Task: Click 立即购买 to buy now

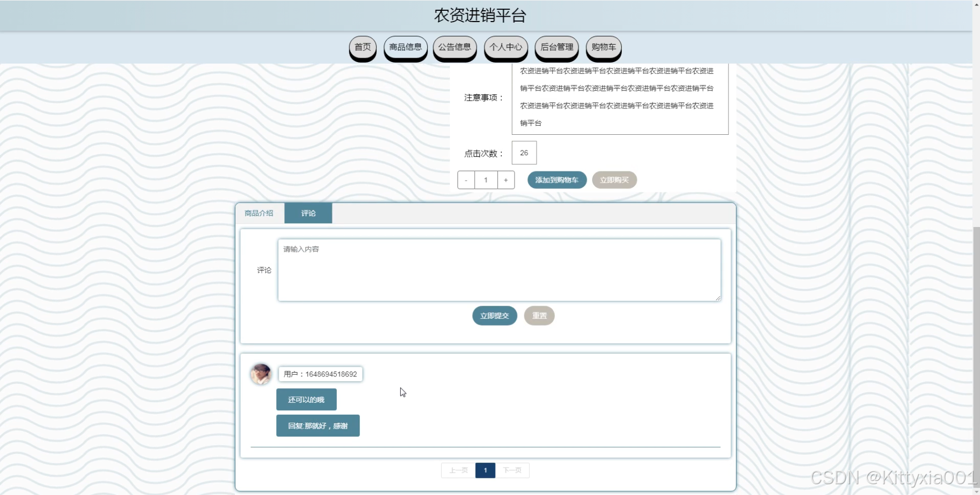Action: 614,180
